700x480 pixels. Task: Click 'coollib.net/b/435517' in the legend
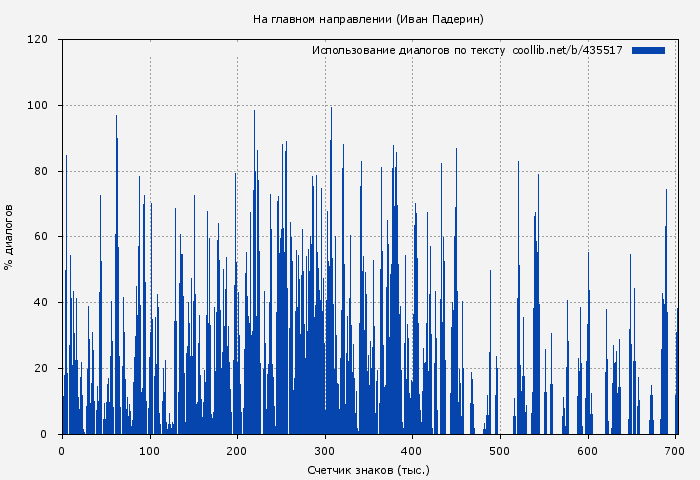coord(567,50)
